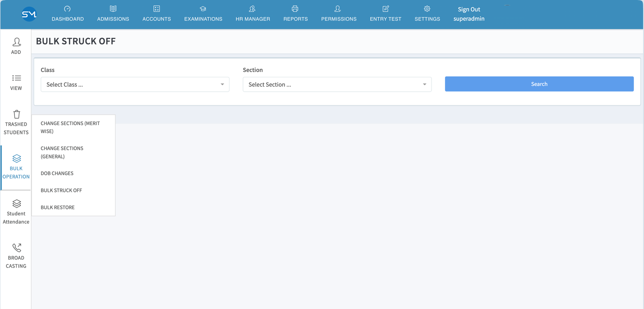Click the Trashed Students bin icon

pos(17,114)
